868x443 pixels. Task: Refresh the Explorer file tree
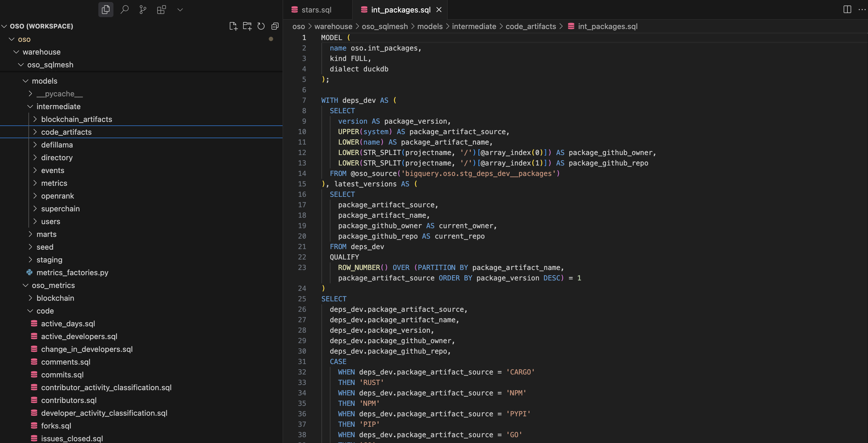tap(261, 26)
